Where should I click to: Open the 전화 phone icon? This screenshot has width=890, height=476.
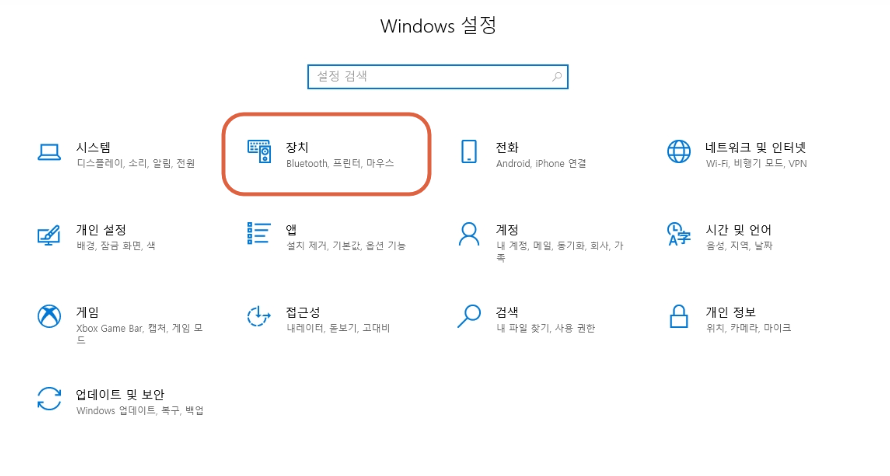(469, 151)
